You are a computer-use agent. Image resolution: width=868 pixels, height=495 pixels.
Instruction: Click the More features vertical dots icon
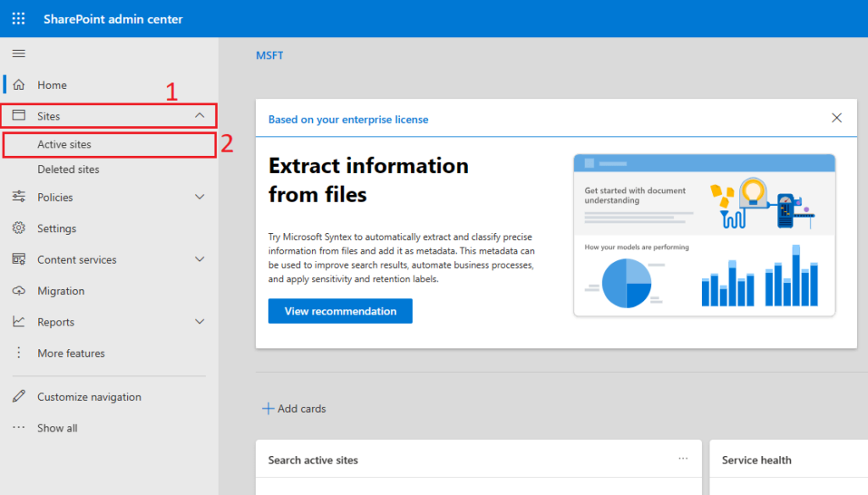pyautogui.click(x=19, y=353)
